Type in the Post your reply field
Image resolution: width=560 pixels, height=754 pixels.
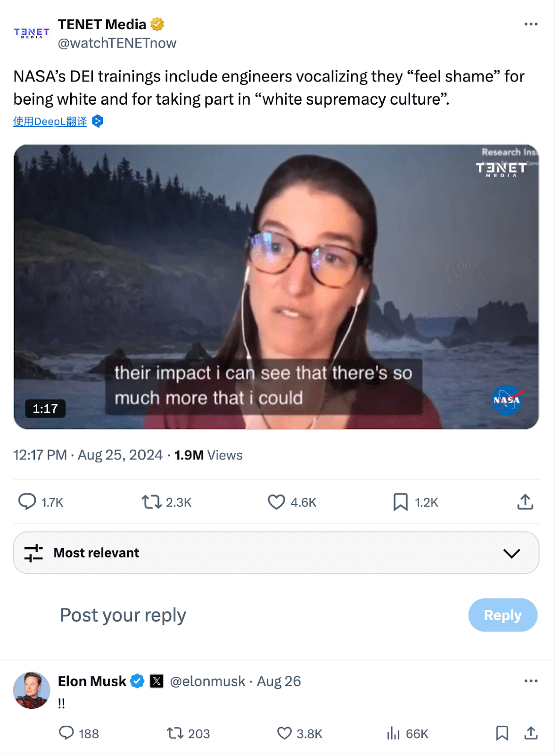pyautogui.click(x=236, y=615)
